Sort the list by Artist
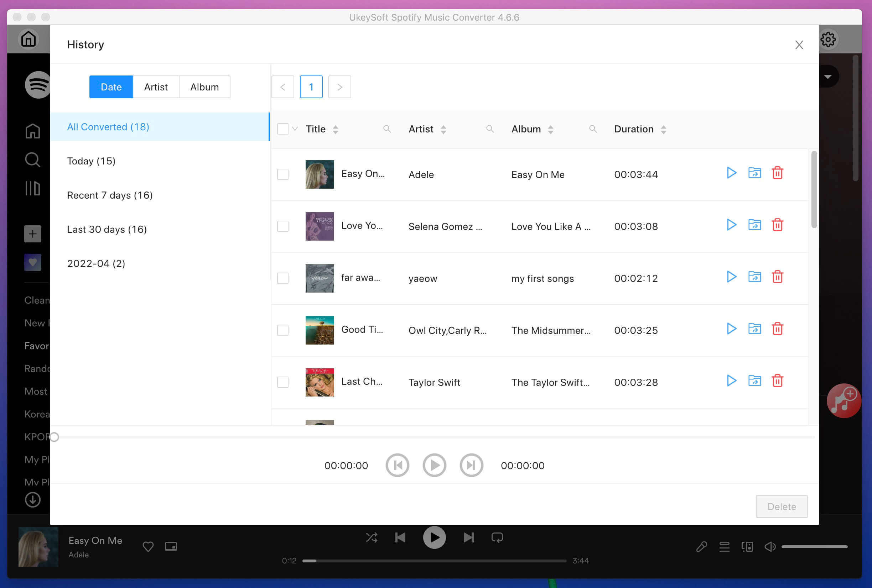 443,129
